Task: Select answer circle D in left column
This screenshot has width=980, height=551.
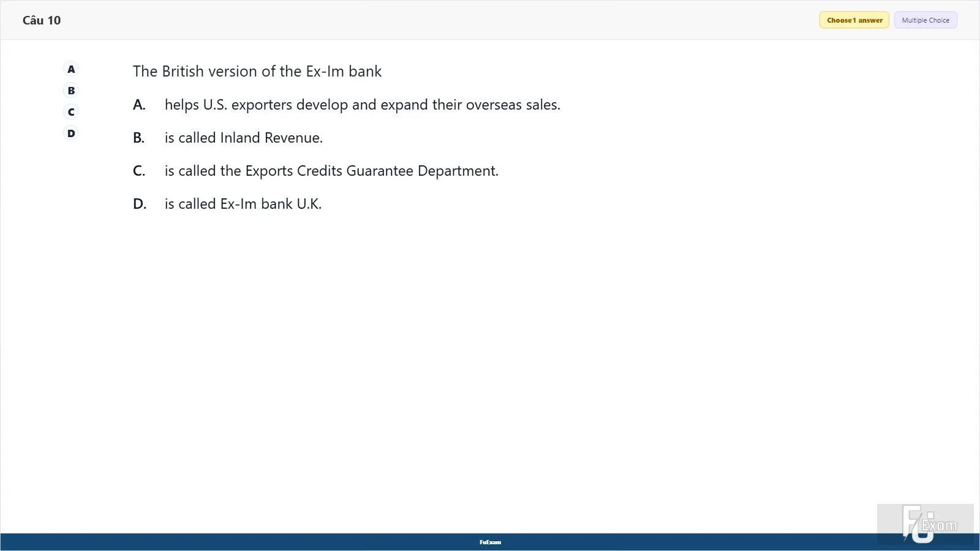Action: [x=71, y=133]
